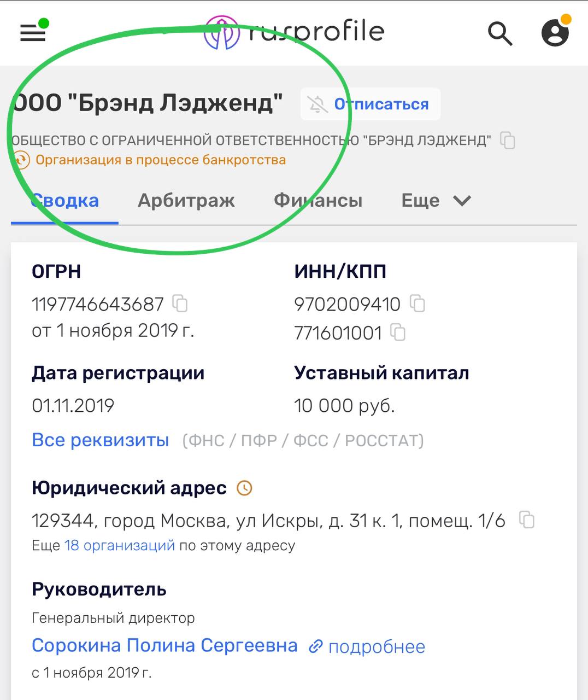
Task: Toggle subscription with Отписаться button
Action: pos(371,104)
